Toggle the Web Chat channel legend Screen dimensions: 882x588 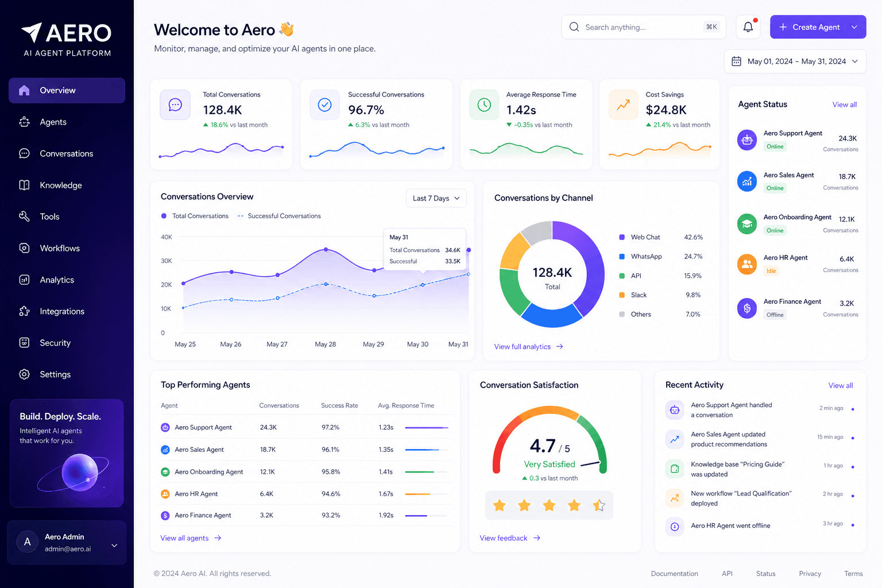[x=639, y=237]
